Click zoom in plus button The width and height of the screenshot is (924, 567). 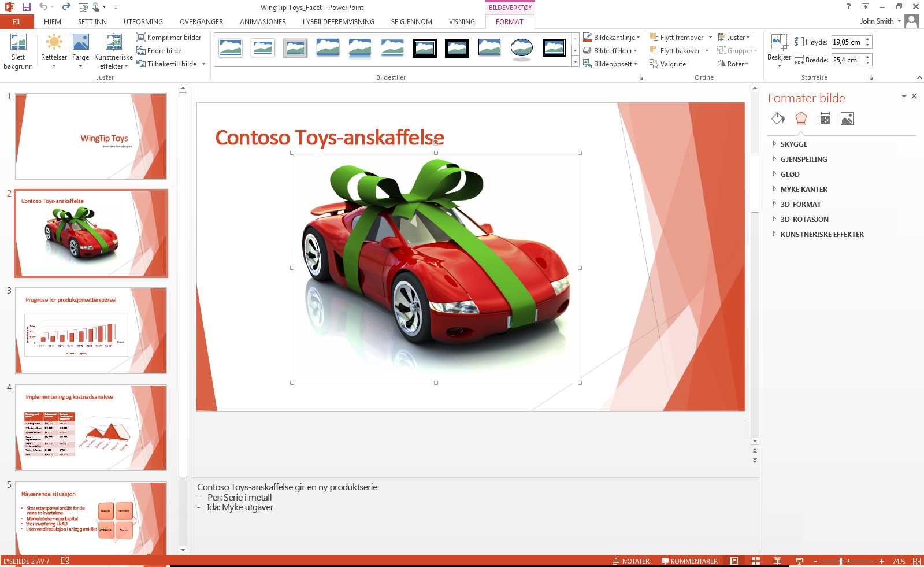882,561
